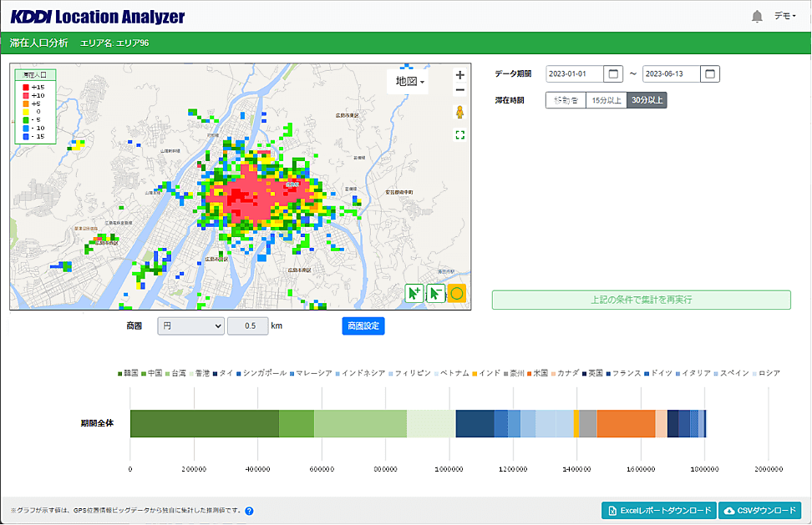Click the radius km input field
Screen dimensions: 812x525
point(247,326)
